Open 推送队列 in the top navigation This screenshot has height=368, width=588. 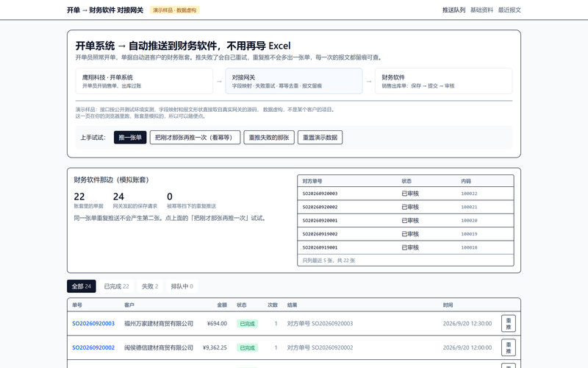453,10
